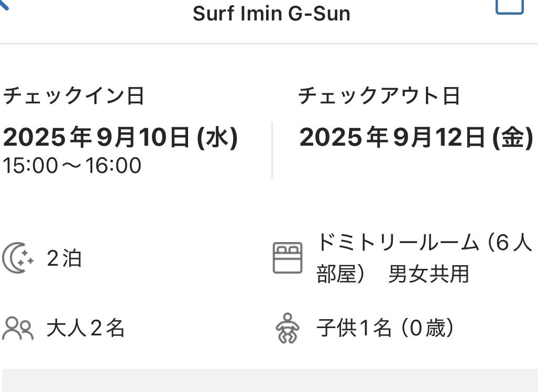Click the ドミトリールーム room type text
The width and height of the screenshot is (538, 392).
coord(398,243)
